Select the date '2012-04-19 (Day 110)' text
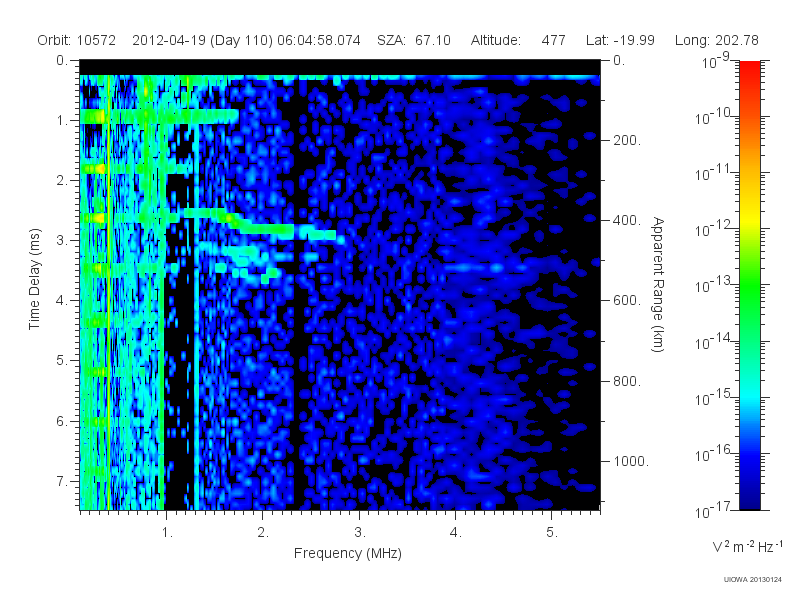 tap(203, 40)
